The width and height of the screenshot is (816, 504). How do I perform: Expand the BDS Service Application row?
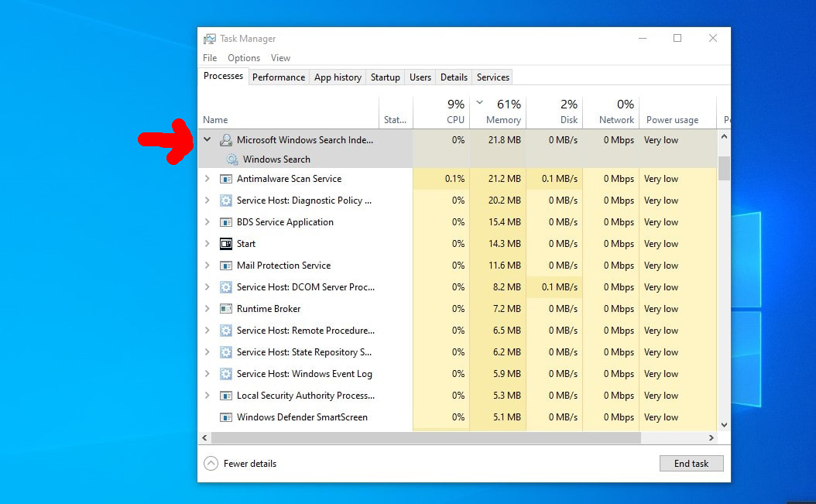[x=207, y=221]
